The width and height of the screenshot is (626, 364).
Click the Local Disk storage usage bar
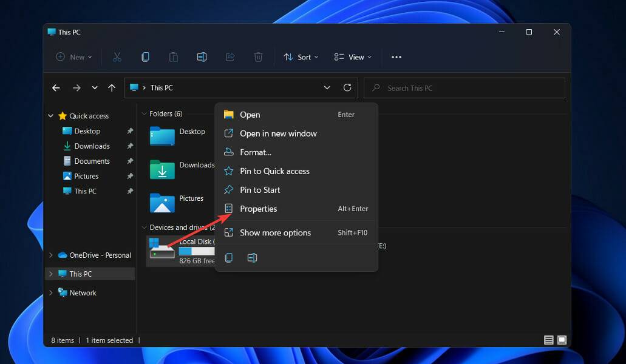coord(197,251)
